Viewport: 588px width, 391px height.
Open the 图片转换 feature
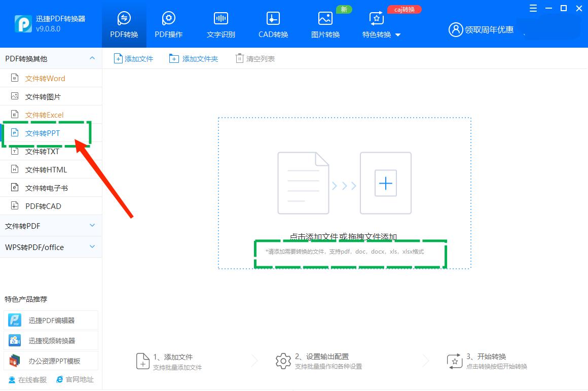[x=325, y=24]
